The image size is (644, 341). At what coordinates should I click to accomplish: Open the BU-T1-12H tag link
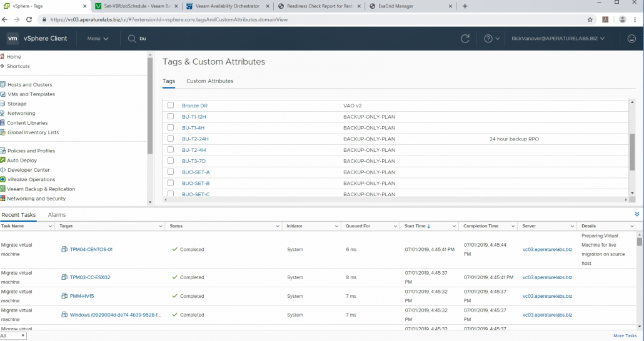tap(194, 117)
